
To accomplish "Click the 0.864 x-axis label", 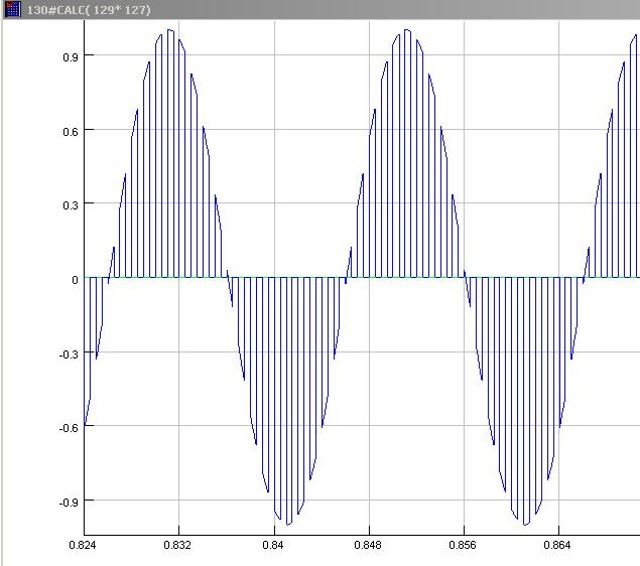I will [x=557, y=545].
